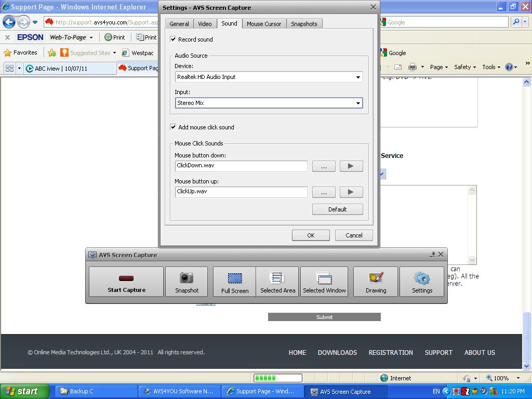Switch to the Video tab
This screenshot has width=532, height=399.
click(205, 24)
